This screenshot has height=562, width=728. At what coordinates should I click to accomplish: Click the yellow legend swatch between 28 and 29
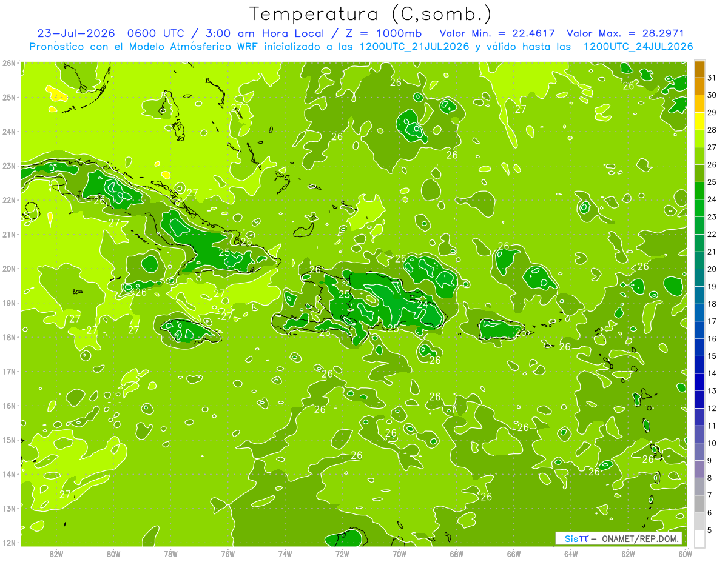point(699,121)
